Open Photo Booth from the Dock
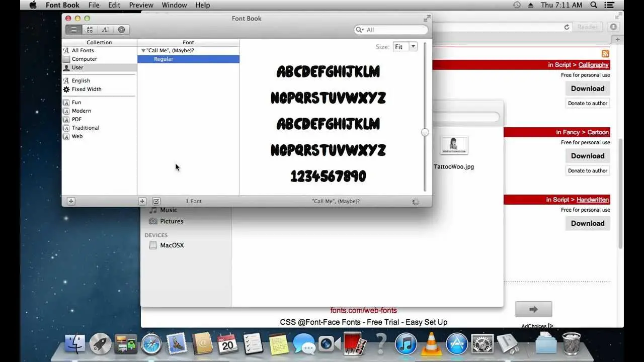This screenshot has width=644, height=362. tap(355, 344)
